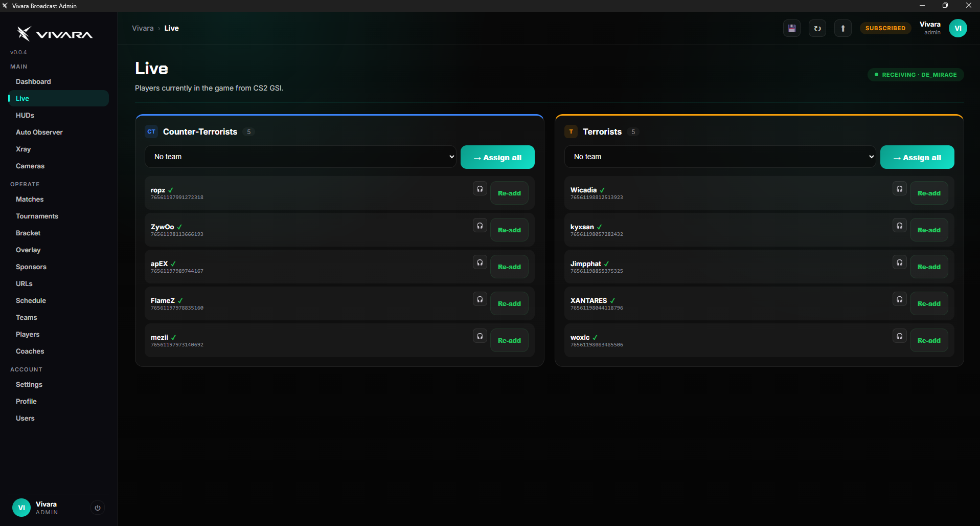The image size is (980, 526).
Task: Open the Xray page
Action: tap(58, 149)
